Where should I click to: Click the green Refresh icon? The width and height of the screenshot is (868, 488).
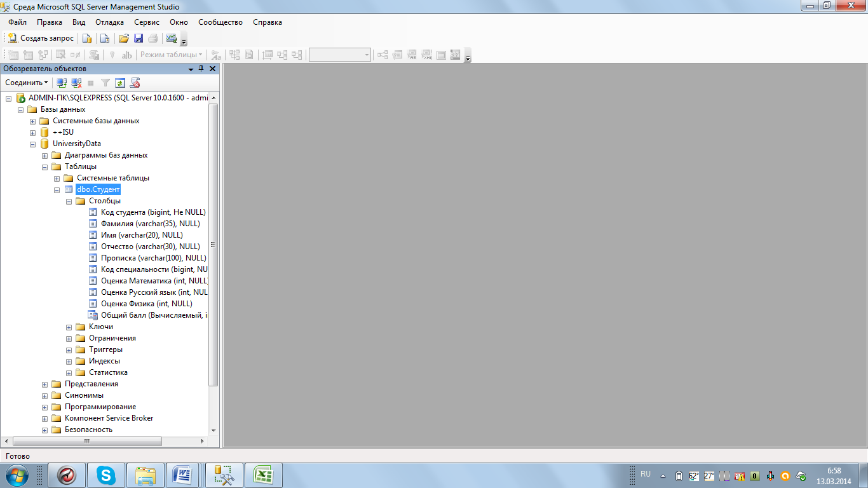point(119,83)
